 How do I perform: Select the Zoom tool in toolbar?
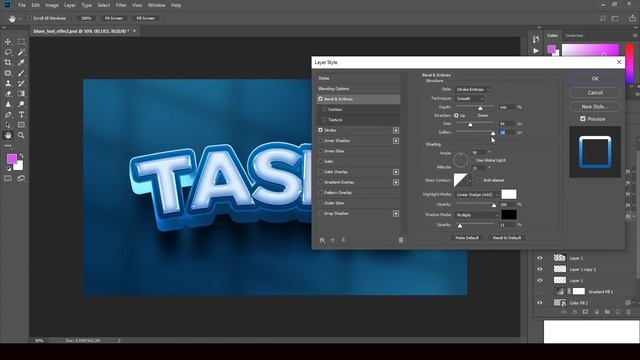point(21,136)
